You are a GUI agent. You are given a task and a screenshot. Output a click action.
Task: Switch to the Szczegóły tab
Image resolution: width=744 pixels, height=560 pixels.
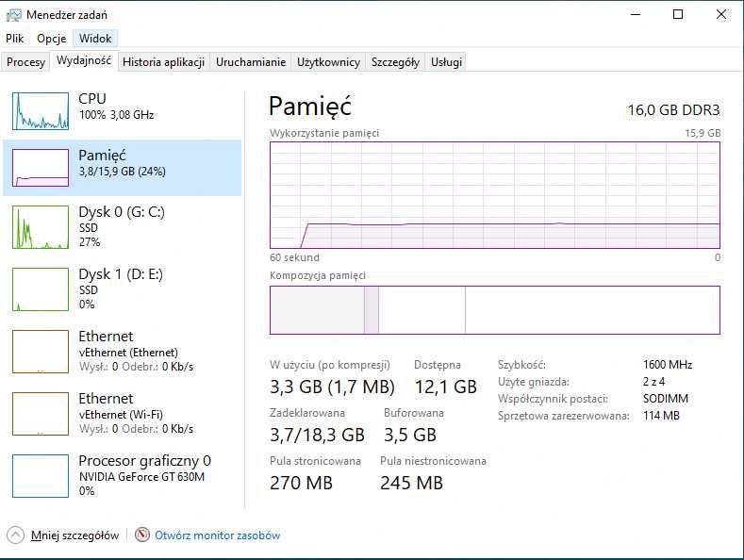[x=395, y=62]
